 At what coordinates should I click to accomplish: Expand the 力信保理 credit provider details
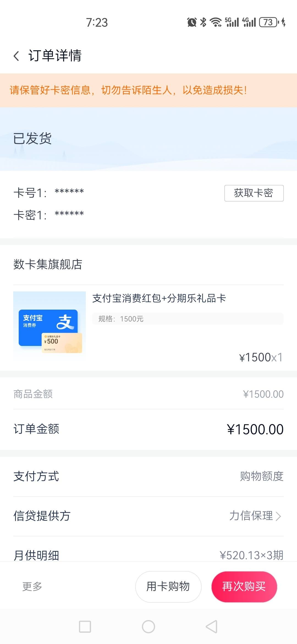tap(255, 516)
